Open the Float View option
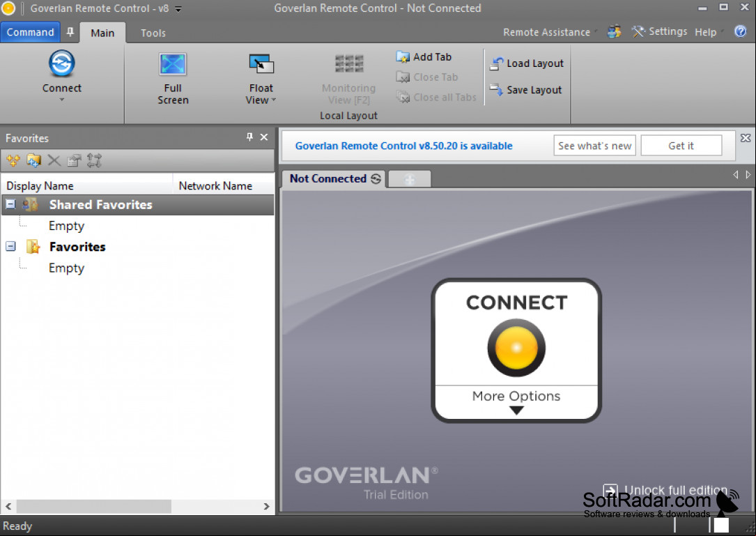The width and height of the screenshot is (756, 536). tap(261, 79)
